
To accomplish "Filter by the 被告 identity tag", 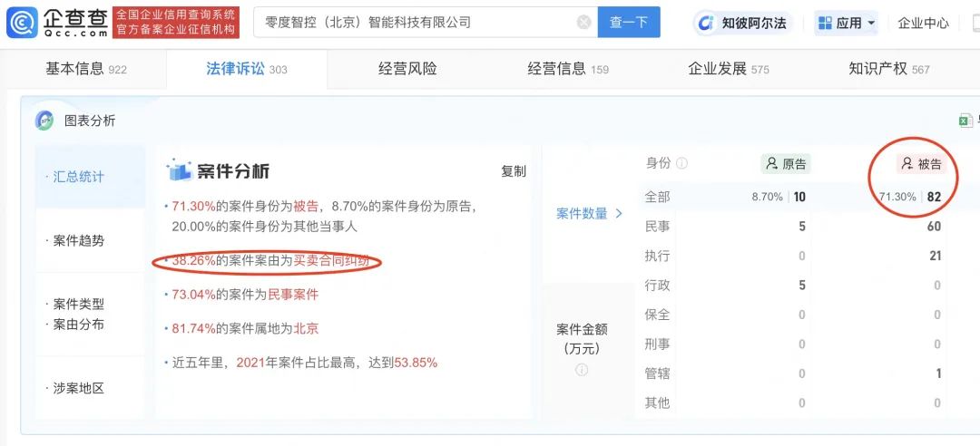I will [x=921, y=164].
